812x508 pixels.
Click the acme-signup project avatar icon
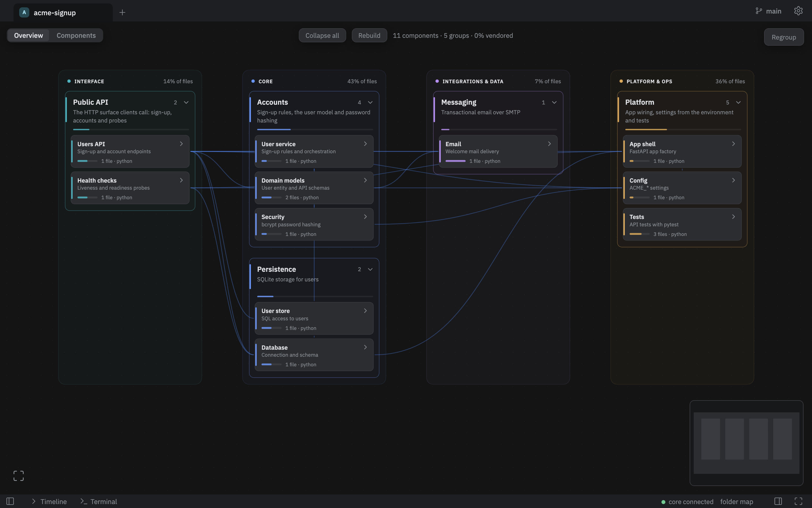[x=24, y=12]
